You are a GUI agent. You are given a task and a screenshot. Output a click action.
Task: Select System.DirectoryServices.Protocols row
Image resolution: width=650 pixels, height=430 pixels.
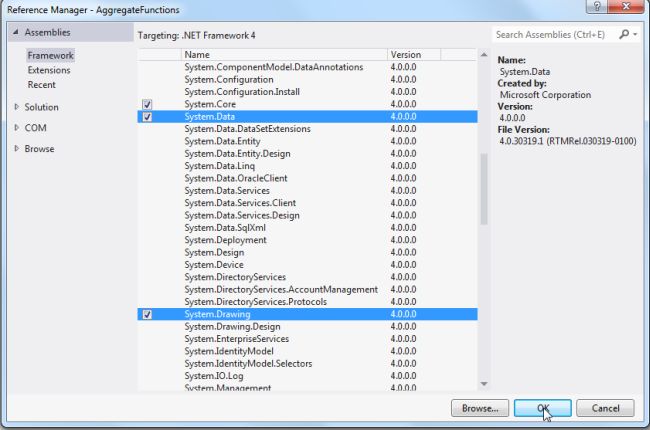pos(307,302)
